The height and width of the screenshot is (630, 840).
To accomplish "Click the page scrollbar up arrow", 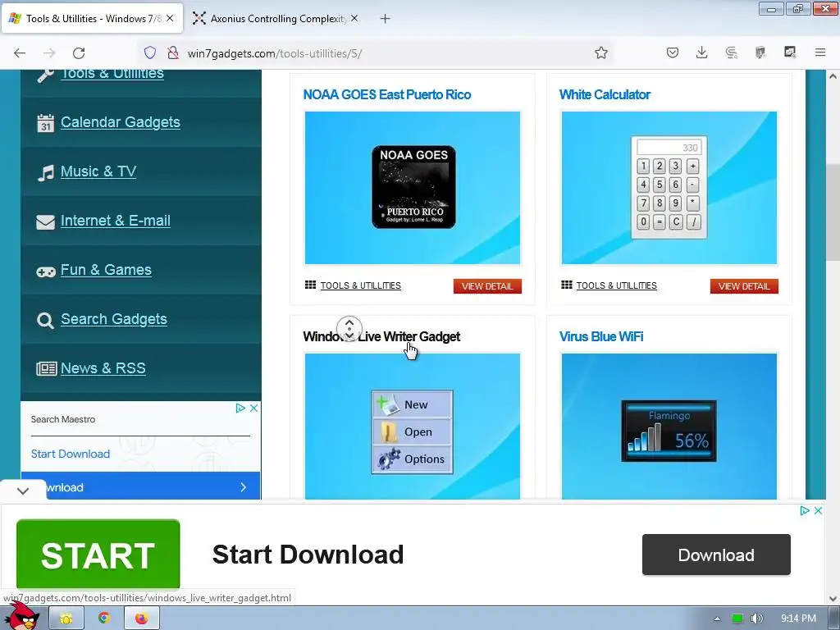I will [x=833, y=76].
